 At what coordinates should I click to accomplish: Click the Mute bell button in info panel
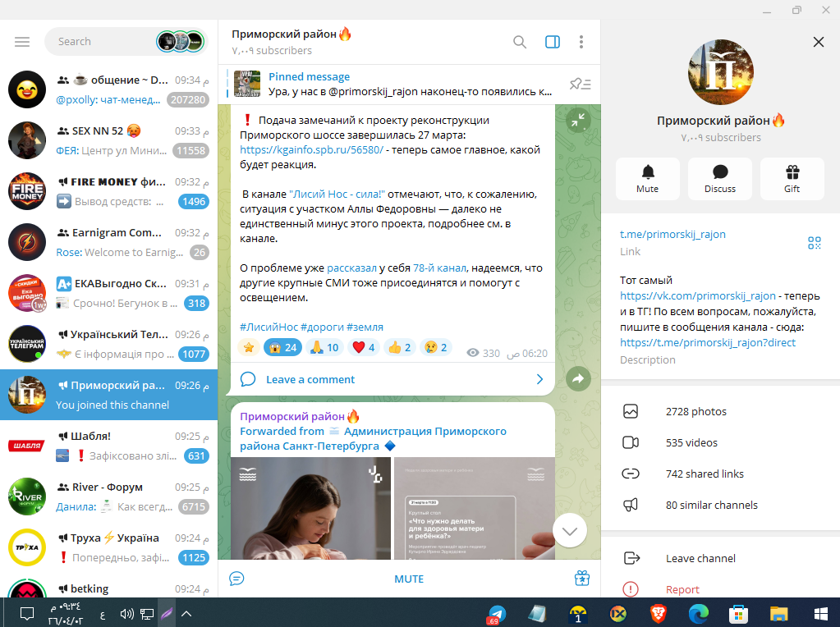click(x=648, y=179)
